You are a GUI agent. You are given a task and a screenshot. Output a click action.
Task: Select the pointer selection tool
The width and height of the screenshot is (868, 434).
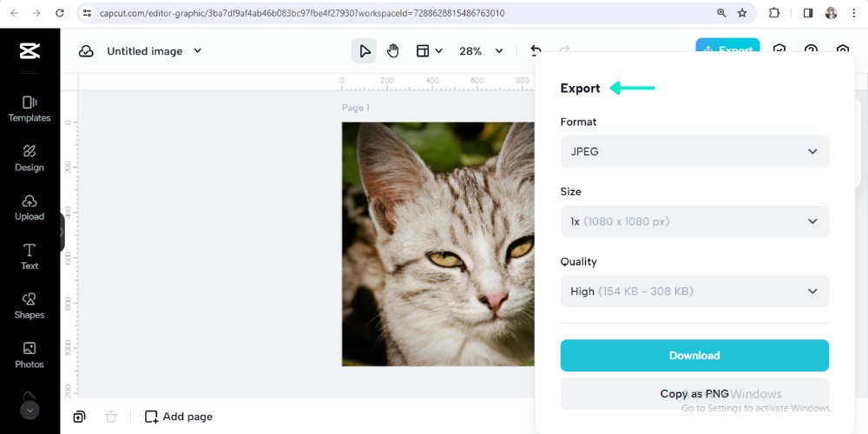(365, 51)
